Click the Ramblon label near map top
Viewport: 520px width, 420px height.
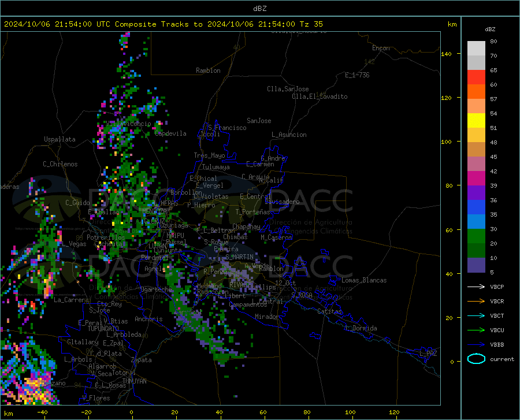(x=208, y=70)
